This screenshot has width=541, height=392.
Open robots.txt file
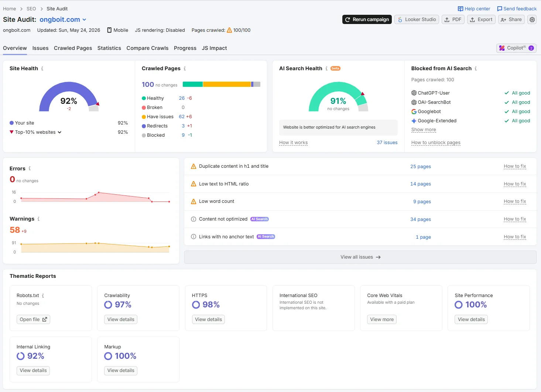pyautogui.click(x=33, y=320)
